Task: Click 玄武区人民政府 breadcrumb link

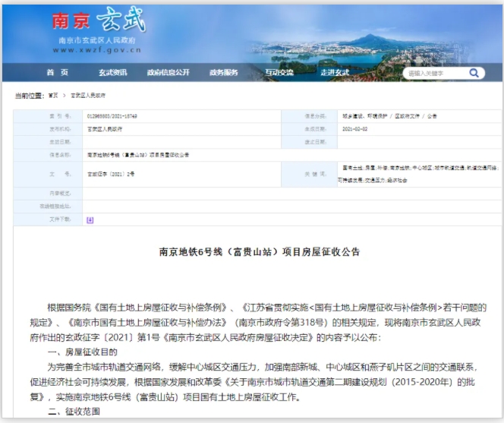Action: (x=88, y=96)
